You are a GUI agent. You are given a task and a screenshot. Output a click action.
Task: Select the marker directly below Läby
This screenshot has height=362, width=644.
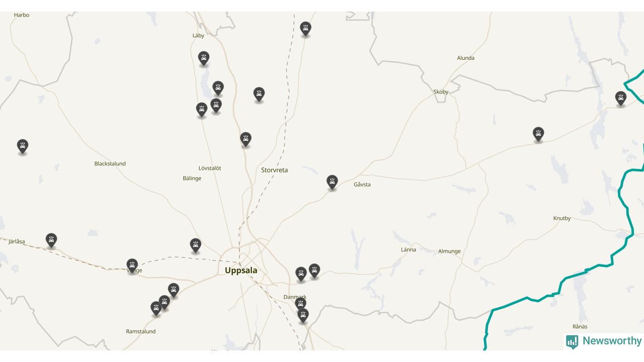tap(204, 58)
